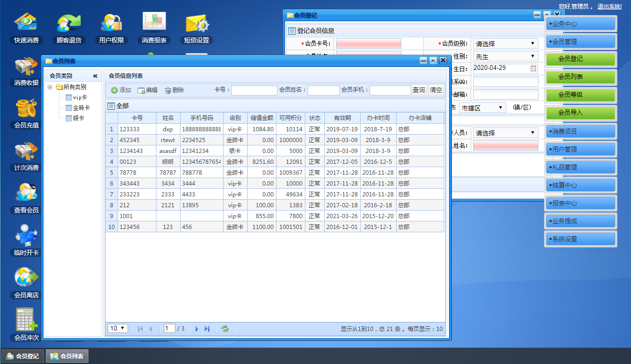
Task: Open the 快速消费 desktop icon
Action: [x=26, y=23]
